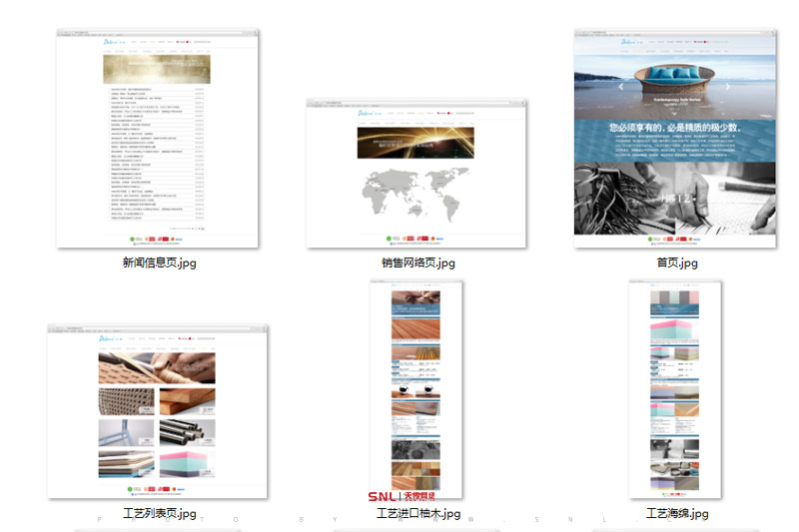This screenshot has height=532, width=799.
Task: Click the 工艺海绵.jpg file name
Action: pyautogui.click(x=676, y=514)
